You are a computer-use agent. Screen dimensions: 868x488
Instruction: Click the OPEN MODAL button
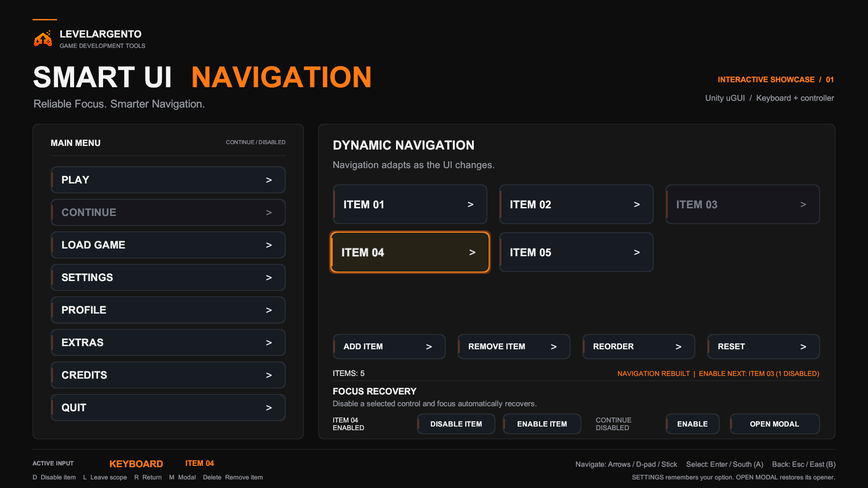coord(774,424)
